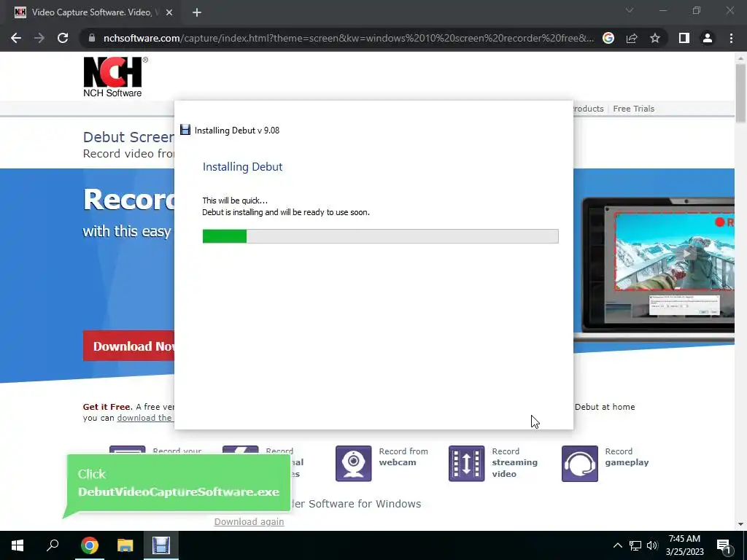Click the Record your screen icon
747x560 pixels.
[x=127, y=450]
